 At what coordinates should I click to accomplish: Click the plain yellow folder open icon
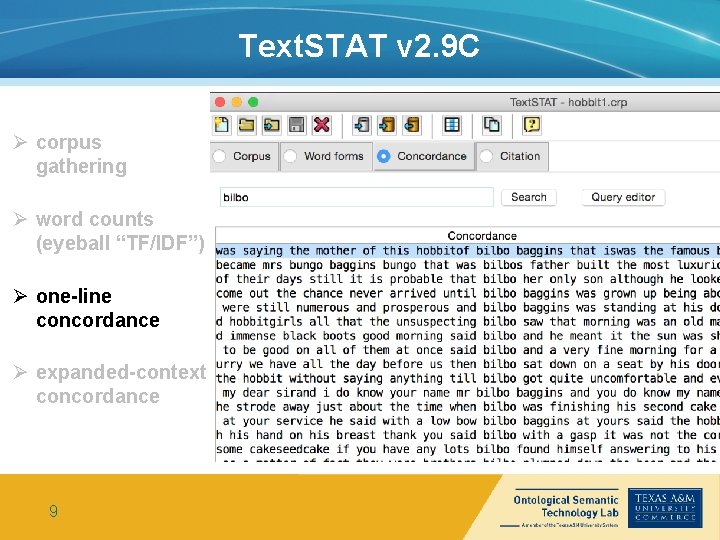247,125
